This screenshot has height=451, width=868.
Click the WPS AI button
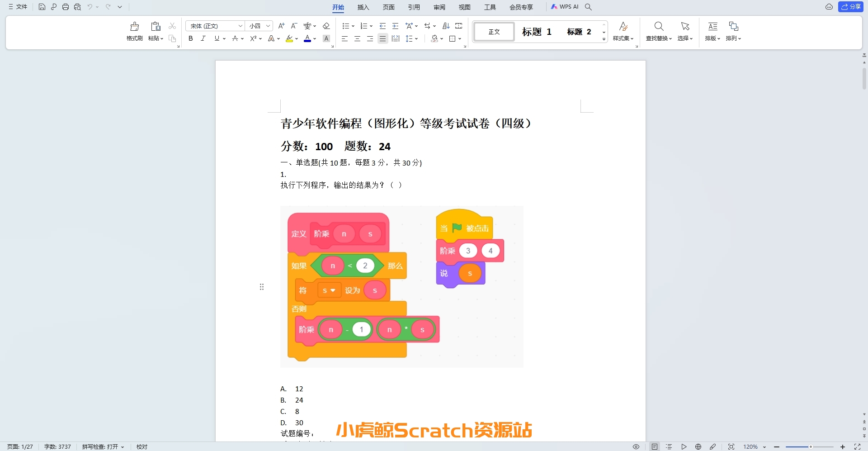tap(565, 7)
